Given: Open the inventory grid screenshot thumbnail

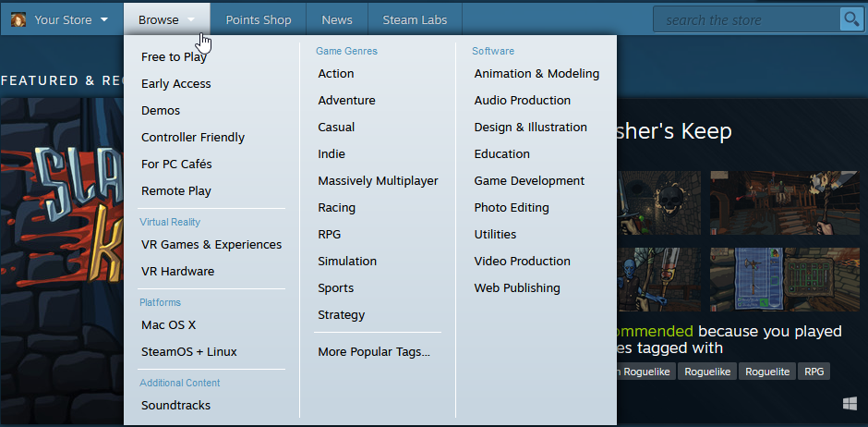Looking at the screenshot, I should click(784, 279).
